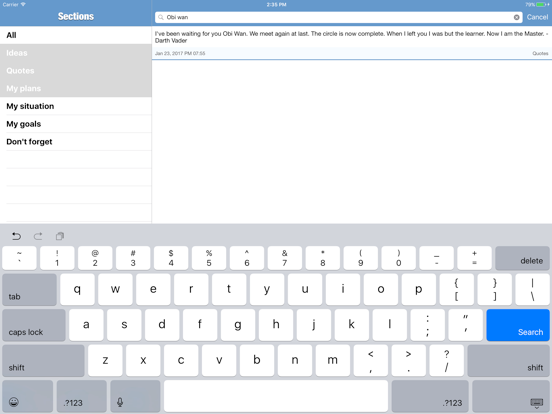Tap the tab key
Image resolution: width=552 pixels, height=414 pixels.
point(30,290)
